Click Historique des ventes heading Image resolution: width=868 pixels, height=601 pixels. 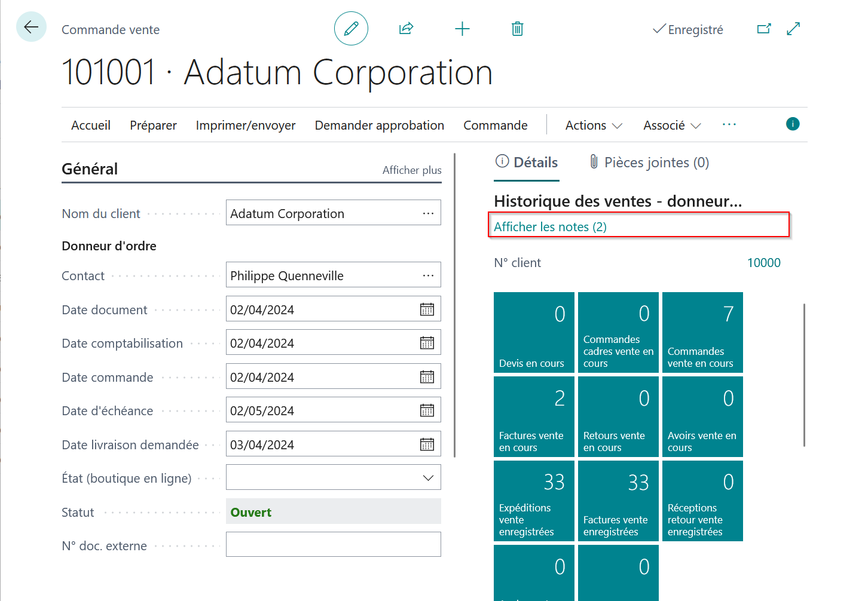(618, 201)
